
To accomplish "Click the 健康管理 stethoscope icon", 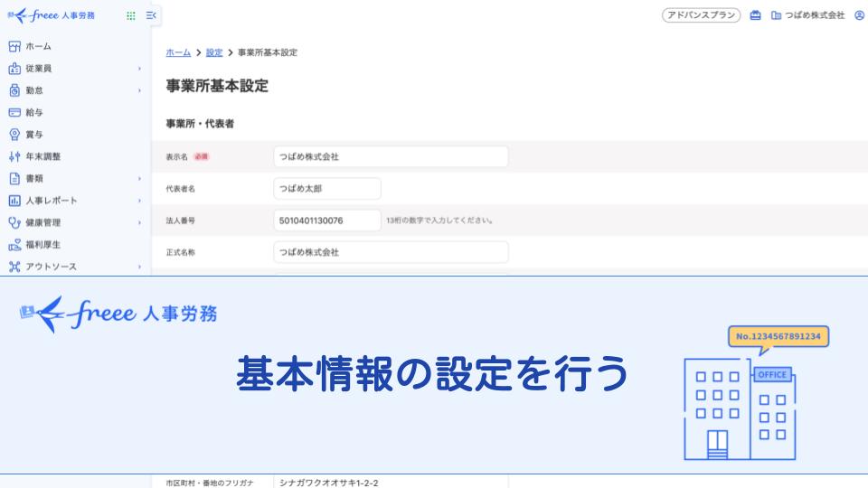I will click(14, 222).
